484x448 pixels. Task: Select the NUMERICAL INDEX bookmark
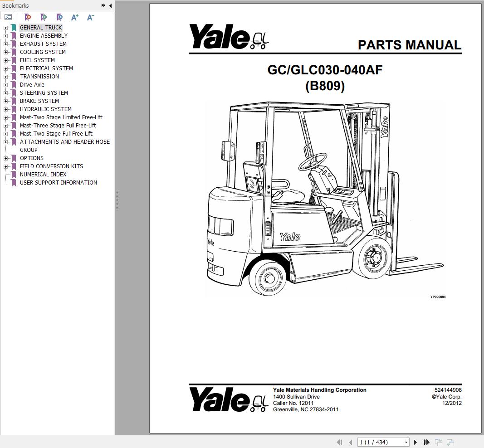click(43, 174)
